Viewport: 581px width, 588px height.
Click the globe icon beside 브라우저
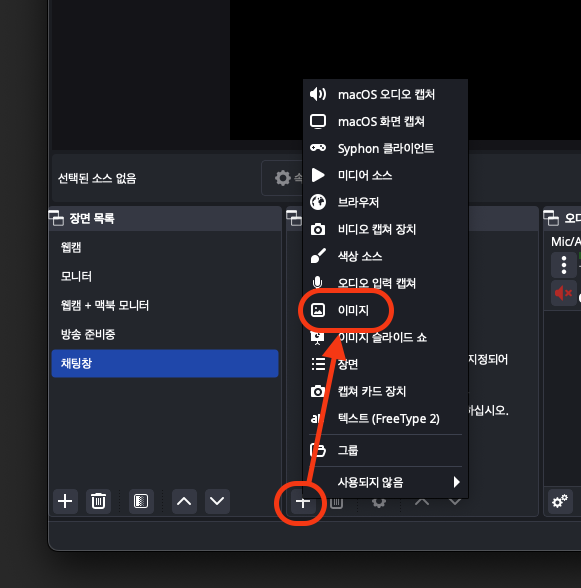click(x=318, y=202)
